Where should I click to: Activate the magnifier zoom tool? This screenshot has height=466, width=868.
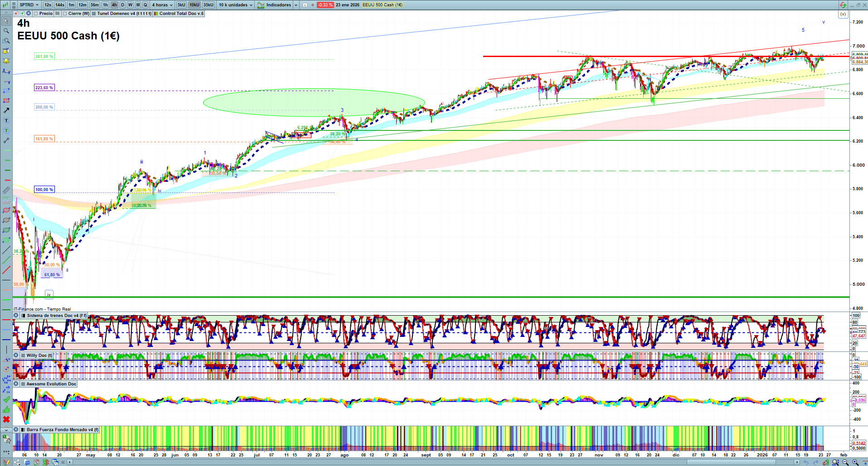[6, 31]
